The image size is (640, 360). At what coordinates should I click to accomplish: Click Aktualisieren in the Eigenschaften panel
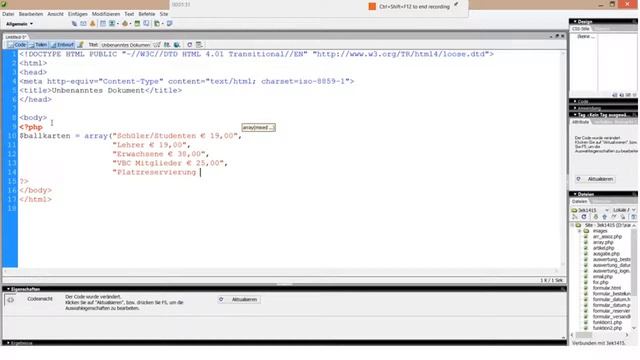point(240,300)
